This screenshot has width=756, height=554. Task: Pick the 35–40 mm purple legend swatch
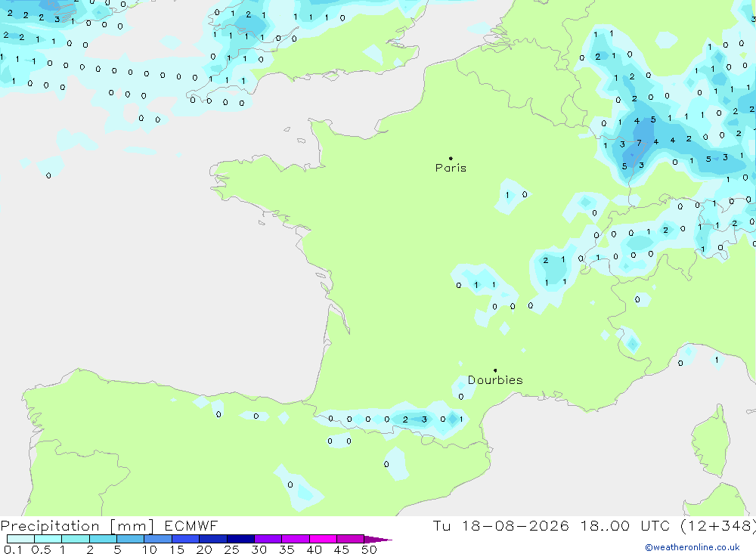[296, 539]
